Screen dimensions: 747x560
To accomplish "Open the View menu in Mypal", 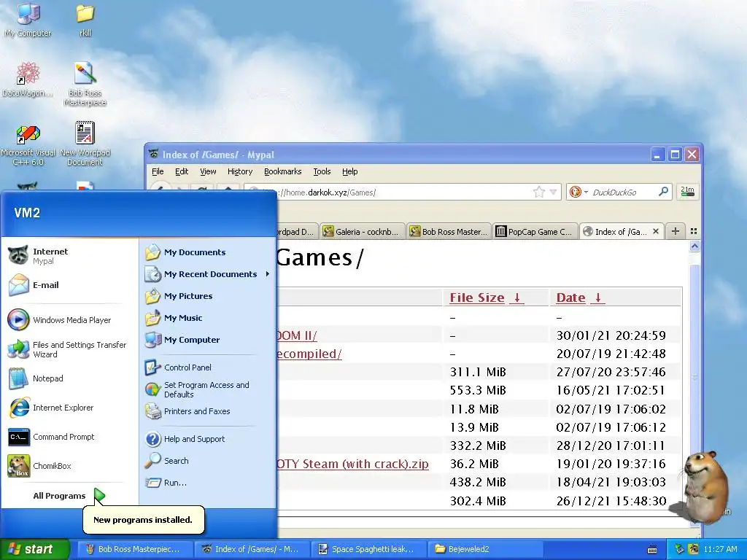I will [x=208, y=171].
